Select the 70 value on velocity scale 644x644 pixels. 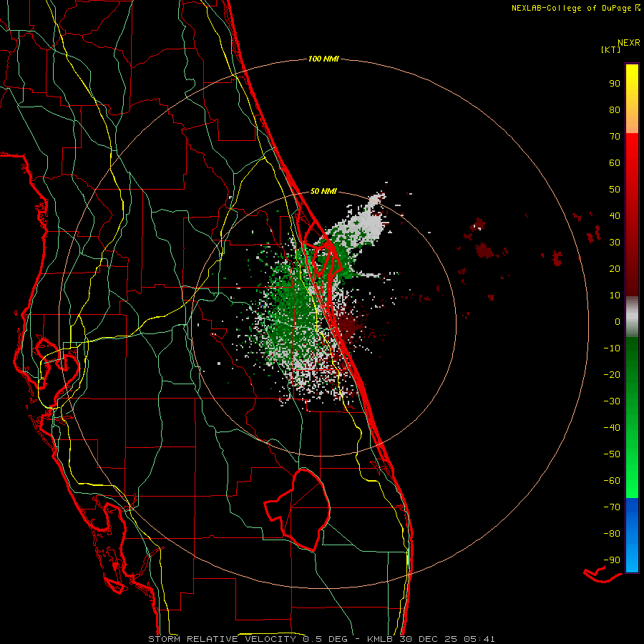click(x=615, y=137)
